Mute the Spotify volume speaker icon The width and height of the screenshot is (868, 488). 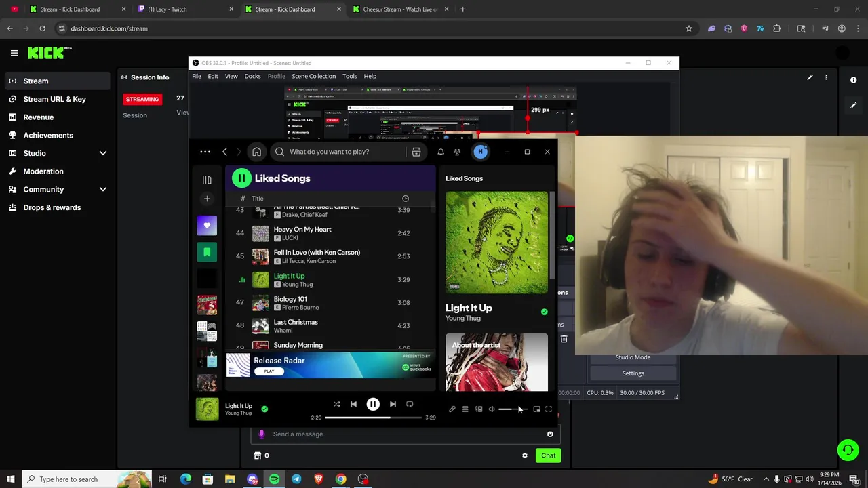[492, 409]
